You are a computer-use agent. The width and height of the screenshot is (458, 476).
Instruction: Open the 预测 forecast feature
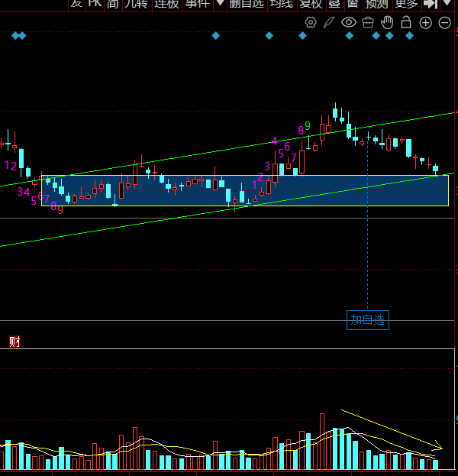click(377, 5)
